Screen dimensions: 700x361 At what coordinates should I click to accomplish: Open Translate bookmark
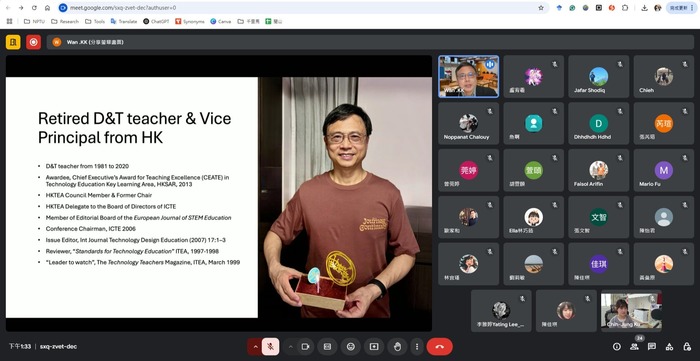pyautogui.click(x=124, y=21)
